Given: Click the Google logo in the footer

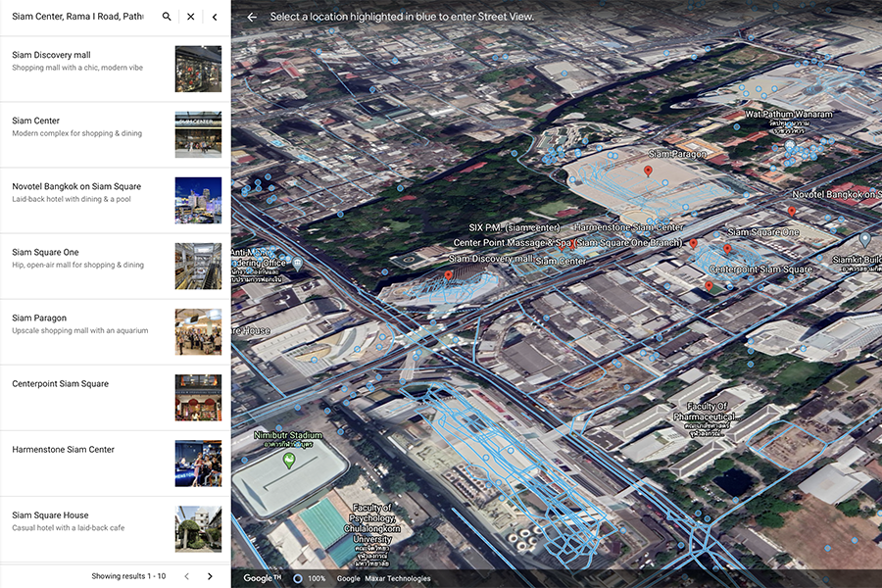Looking at the screenshot, I should click(x=262, y=578).
